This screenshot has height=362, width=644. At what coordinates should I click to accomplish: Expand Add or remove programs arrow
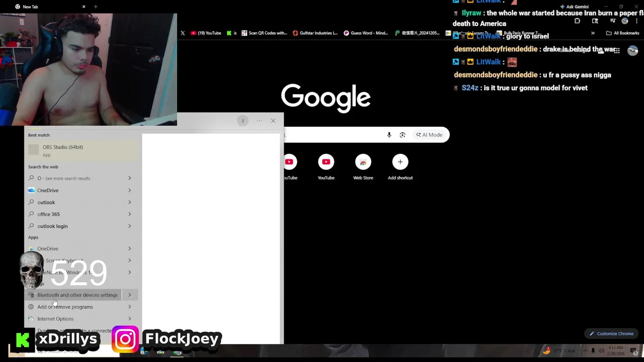coord(129,307)
